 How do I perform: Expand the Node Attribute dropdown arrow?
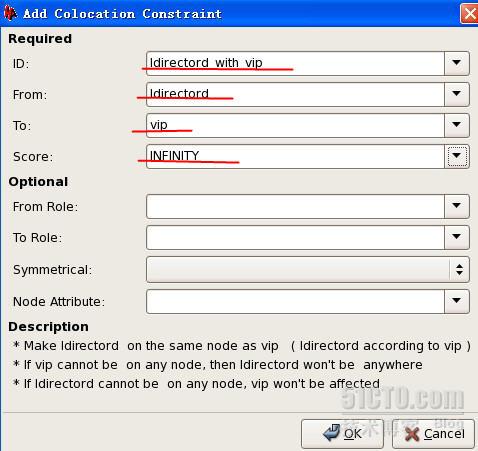[457, 301]
